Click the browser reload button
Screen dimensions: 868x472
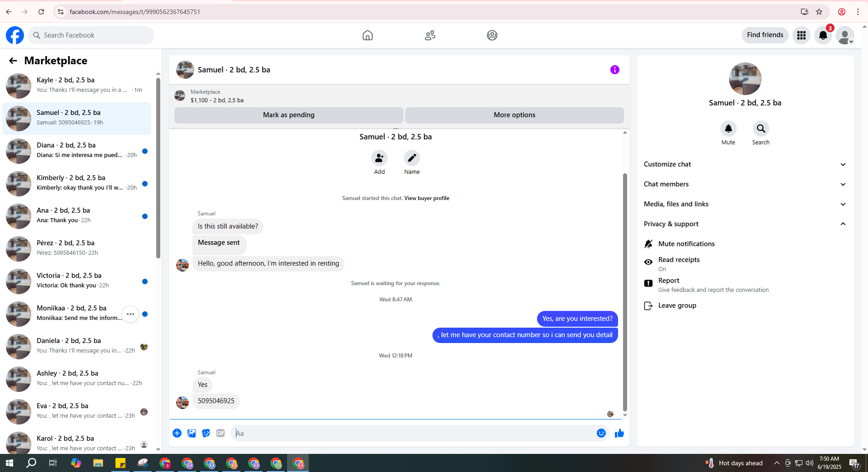41,12
